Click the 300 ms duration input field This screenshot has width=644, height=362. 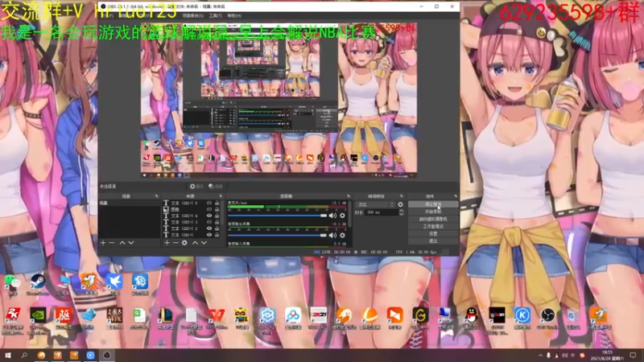[x=382, y=212]
